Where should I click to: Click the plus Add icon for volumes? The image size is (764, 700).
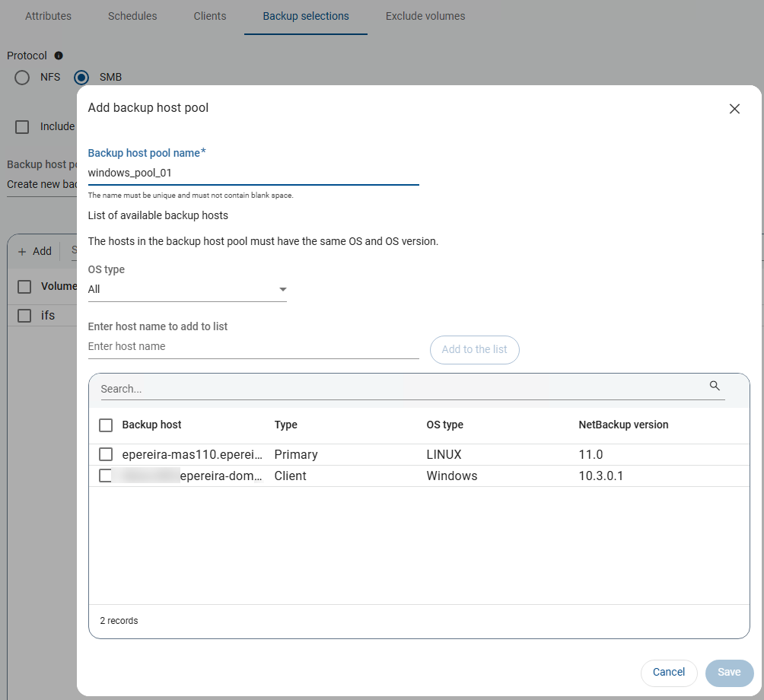click(22, 251)
